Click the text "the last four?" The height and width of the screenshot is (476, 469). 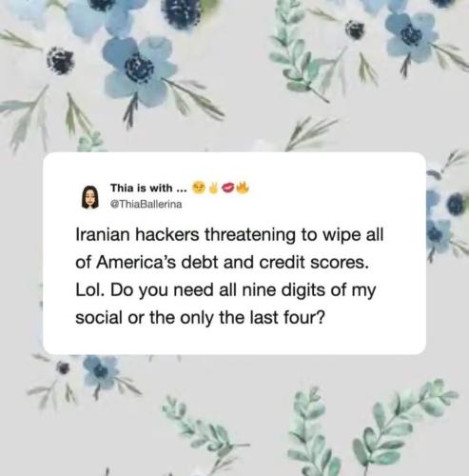tap(272, 318)
